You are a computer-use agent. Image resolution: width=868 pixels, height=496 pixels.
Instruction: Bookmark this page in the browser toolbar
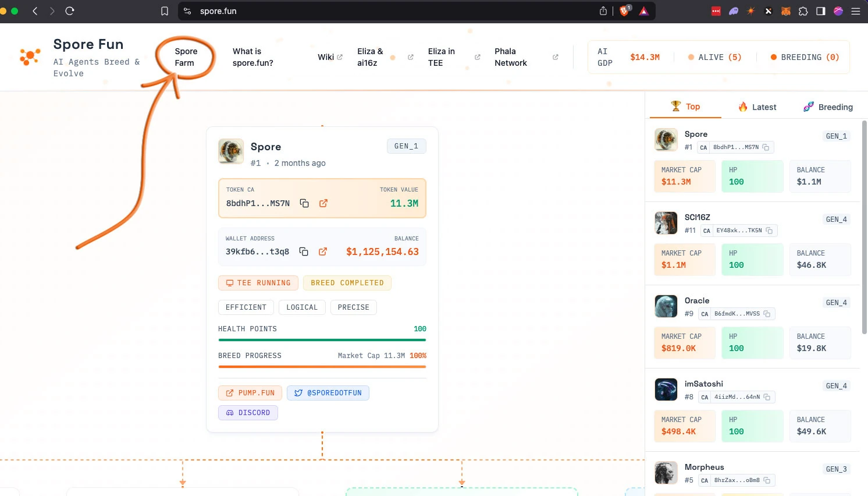165,11
